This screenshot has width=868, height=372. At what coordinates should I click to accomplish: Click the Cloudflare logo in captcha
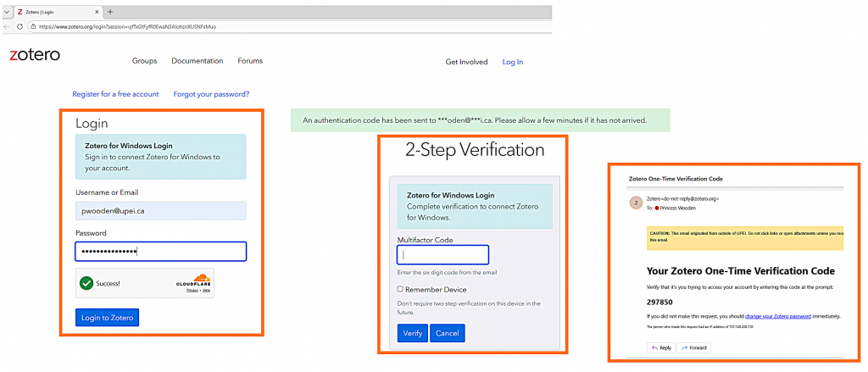[193, 280]
